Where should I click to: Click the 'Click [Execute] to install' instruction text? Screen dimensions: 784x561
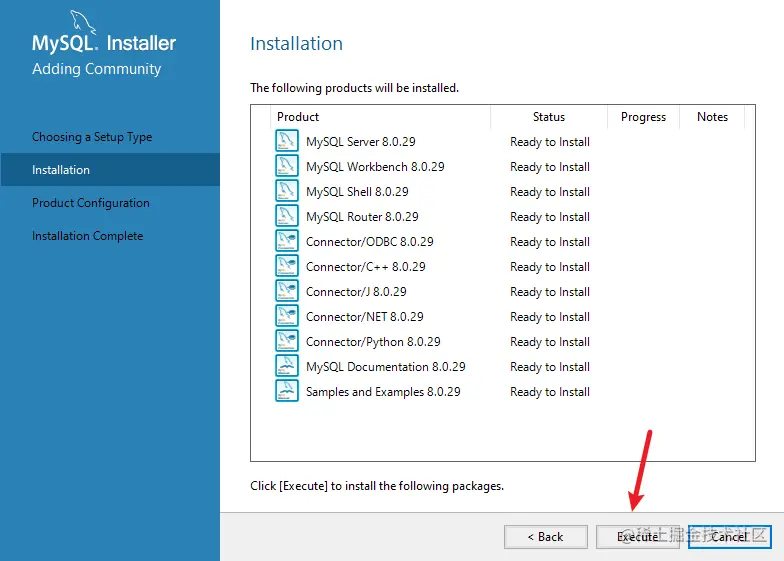(377, 486)
